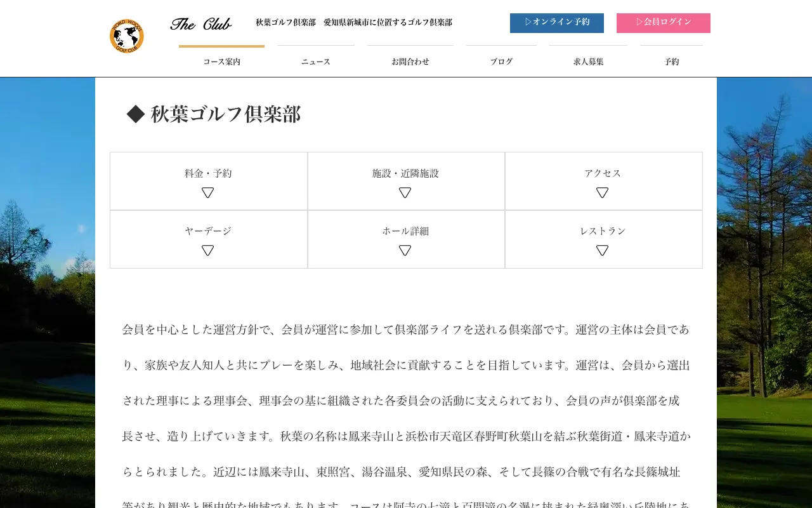Screen dimensions: 812x508
Task: Click the 予約 navigation item
Action: point(671,62)
